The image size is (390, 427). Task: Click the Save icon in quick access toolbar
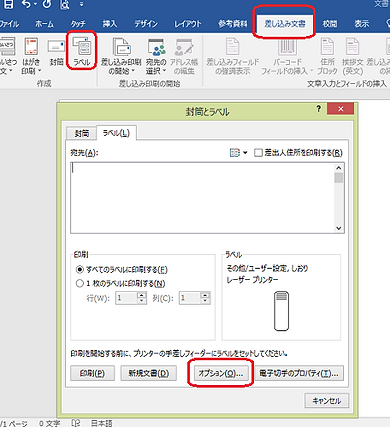click(x=9, y=4)
